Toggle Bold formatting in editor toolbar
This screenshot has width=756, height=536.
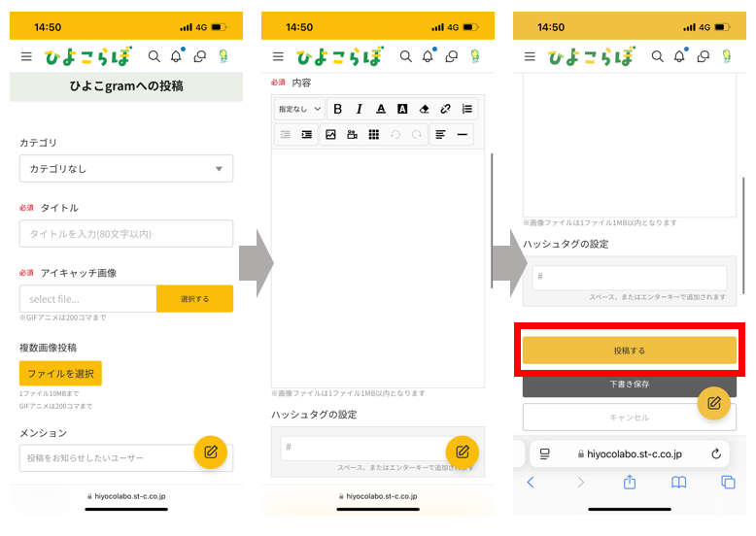click(337, 110)
